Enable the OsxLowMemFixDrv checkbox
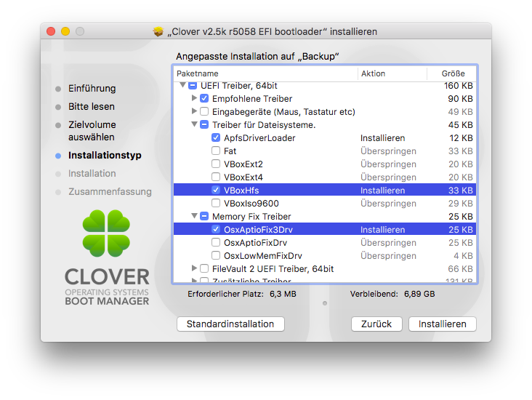Screen dimensions: 532x400 (216, 256)
